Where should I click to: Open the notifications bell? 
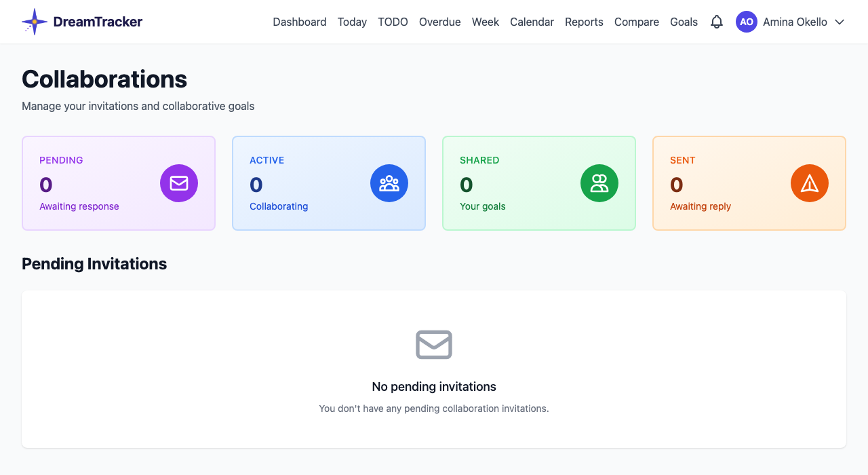point(717,22)
